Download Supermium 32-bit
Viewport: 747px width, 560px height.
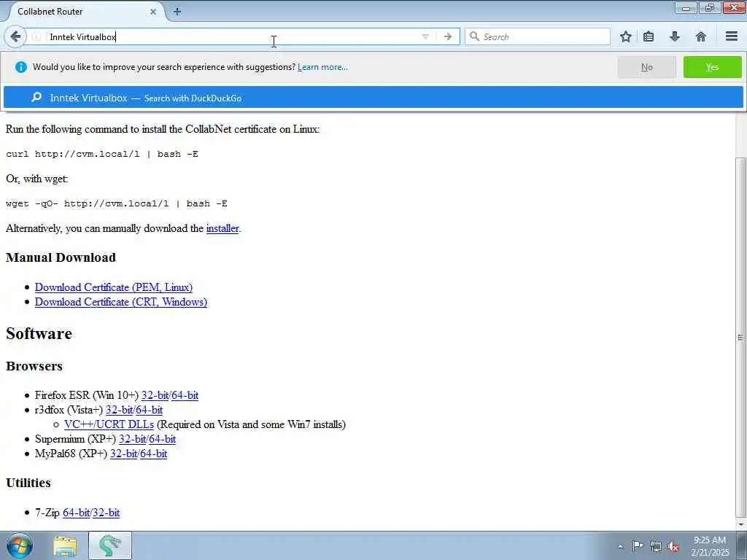click(133, 439)
